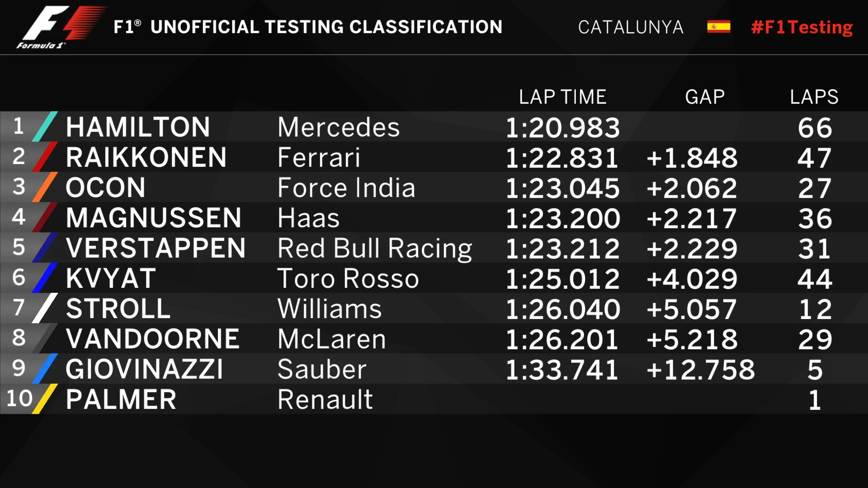The image size is (868, 488).
Task: Click the CATALUNYA circuit label
Action: [631, 27]
